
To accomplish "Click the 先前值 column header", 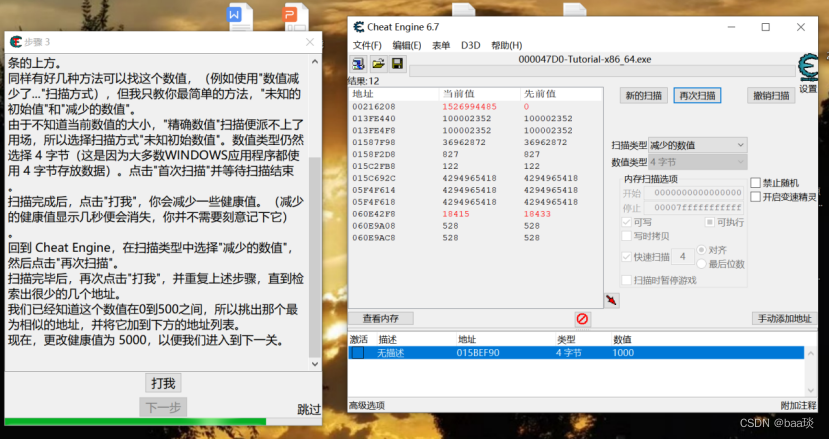I will (561, 94).
